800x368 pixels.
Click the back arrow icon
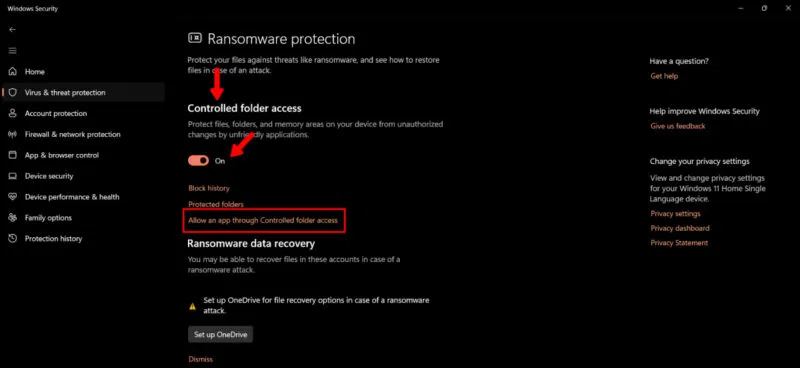tap(13, 30)
